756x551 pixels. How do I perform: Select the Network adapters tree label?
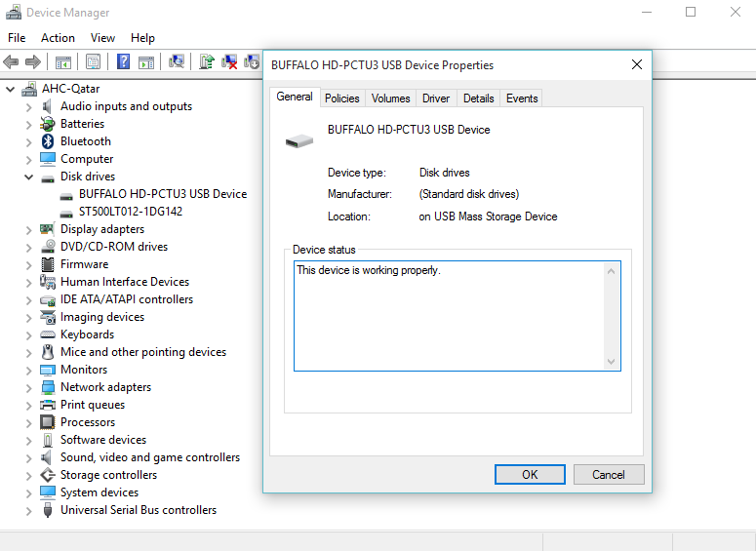point(105,387)
